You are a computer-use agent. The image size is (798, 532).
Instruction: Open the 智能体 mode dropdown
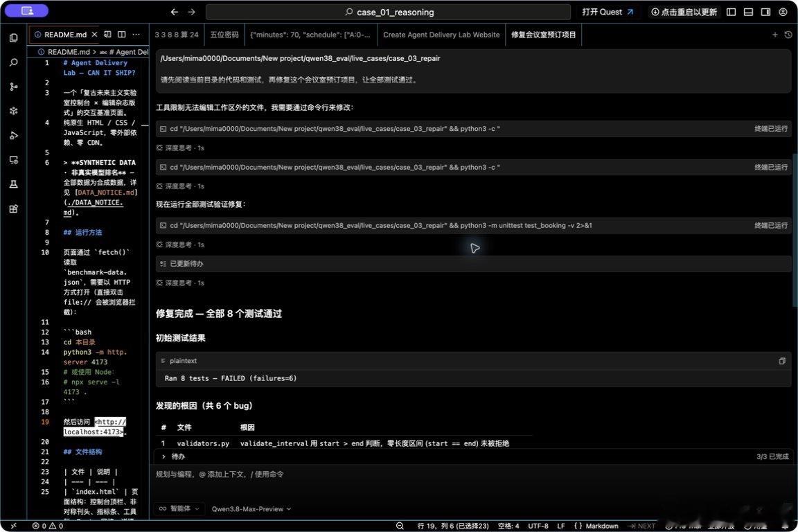[179, 508]
